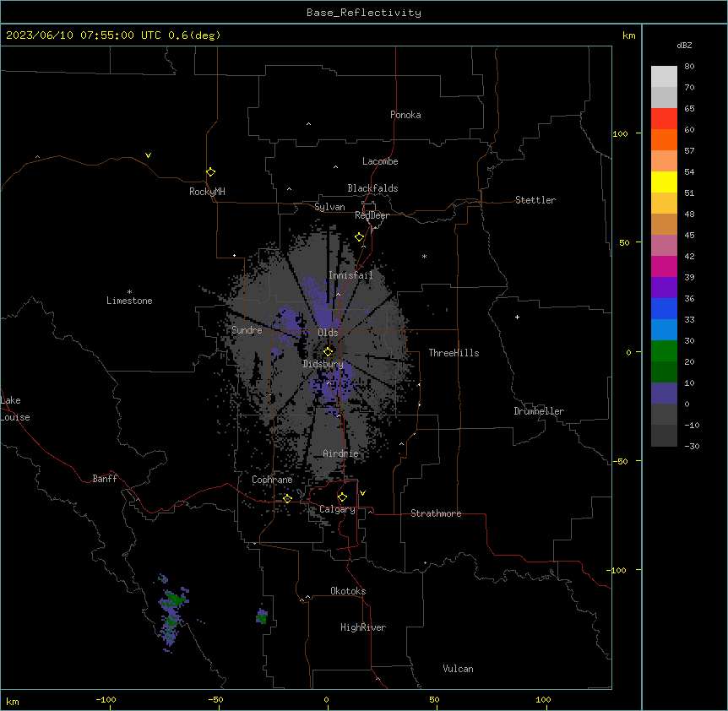
Task: Click the Ponoka town label
Action: point(405,115)
